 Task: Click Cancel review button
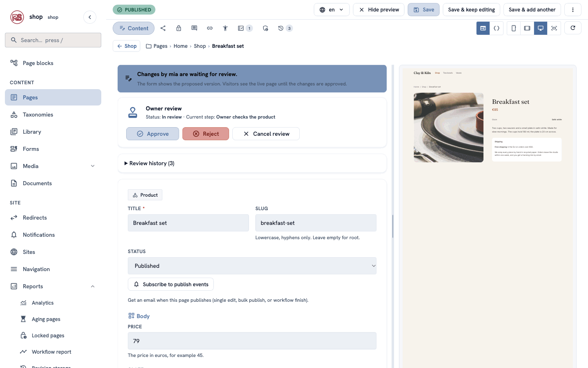(266, 134)
